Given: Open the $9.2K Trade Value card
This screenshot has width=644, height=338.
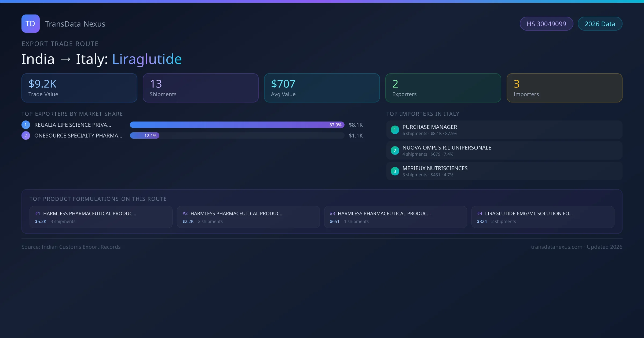Looking at the screenshot, I should click(79, 88).
